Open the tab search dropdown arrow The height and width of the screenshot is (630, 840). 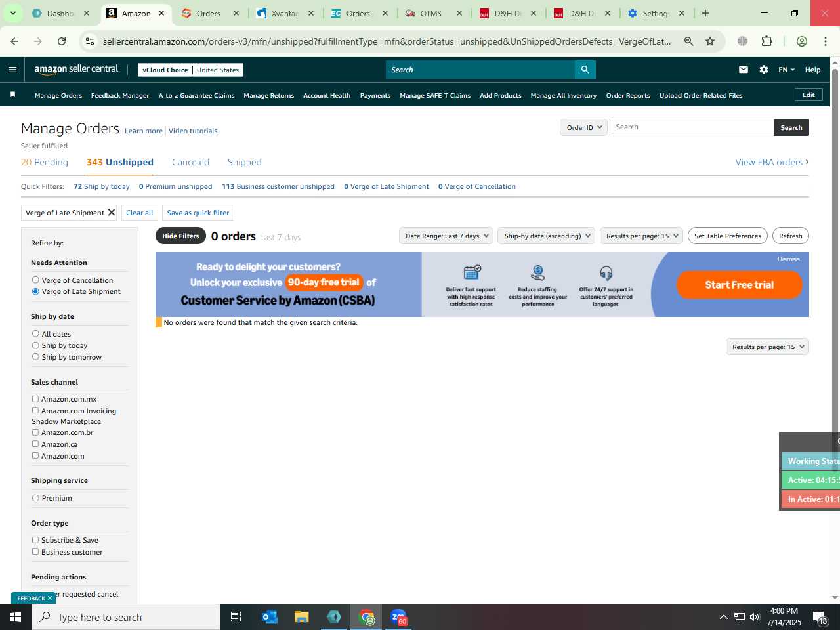(x=12, y=13)
